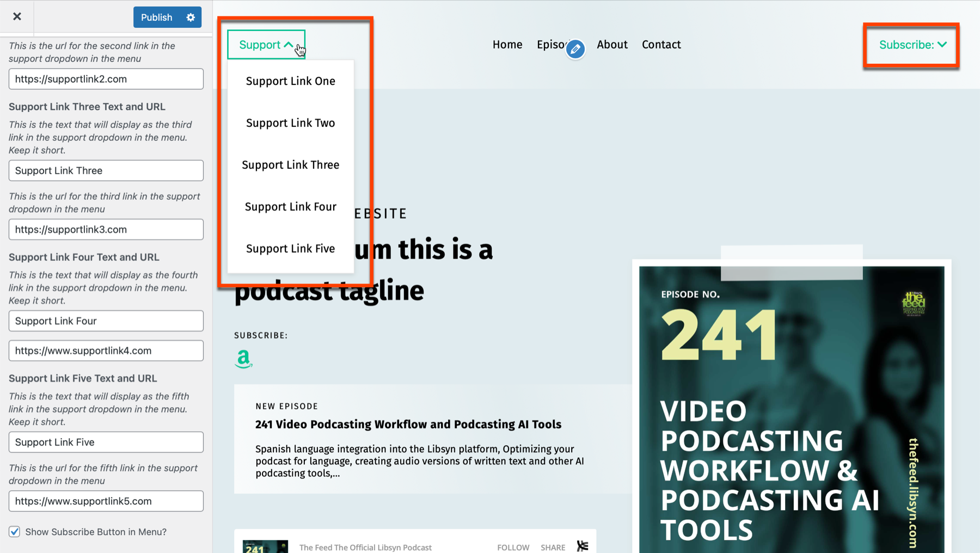Click the 'NEW EPISODE' label

click(x=286, y=406)
